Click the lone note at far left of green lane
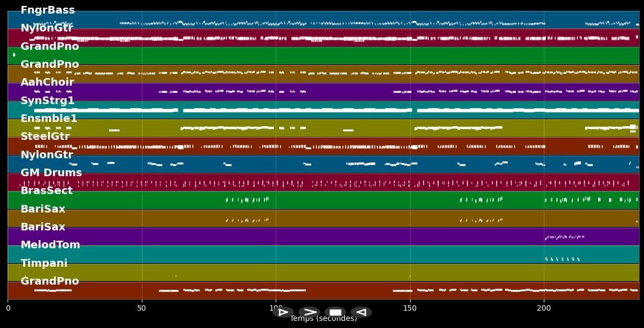644x328 pixels. coord(14,55)
